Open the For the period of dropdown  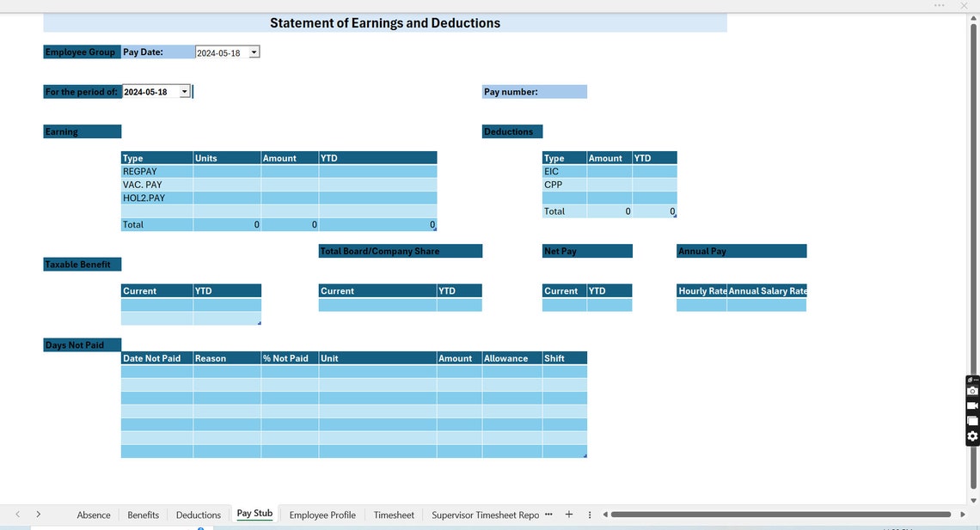coord(184,91)
